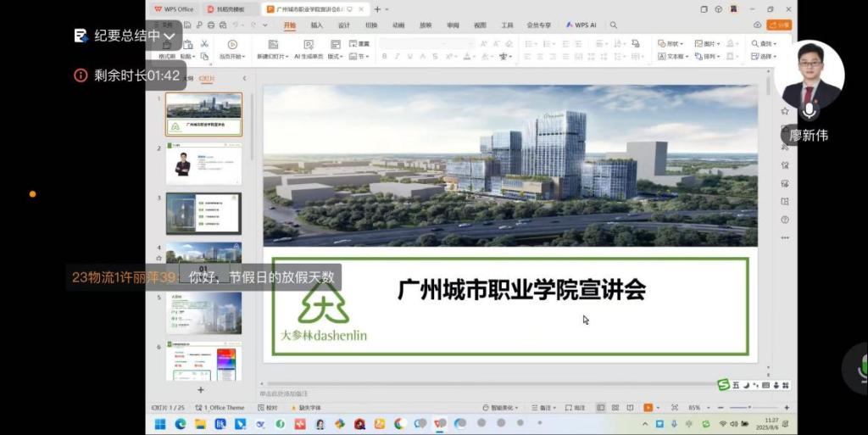Viewport: 868px width, 435px height.
Task: Add a new document tab with plus
Action: click(377, 8)
